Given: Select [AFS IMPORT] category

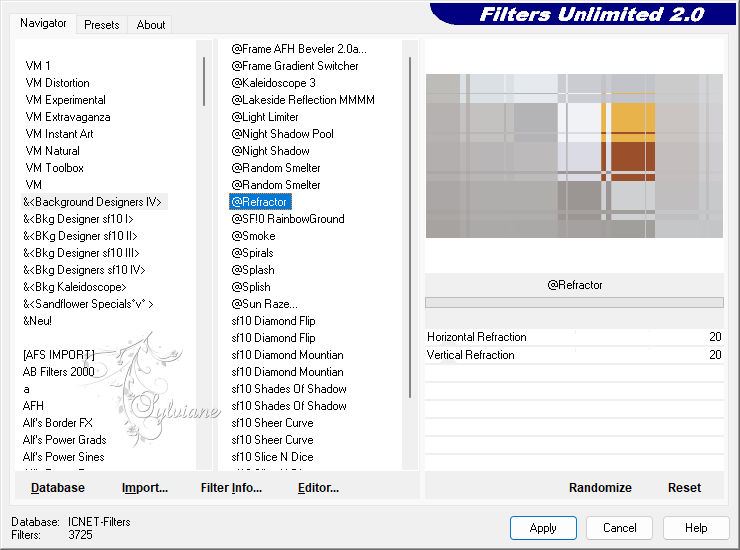Looking at the screenshot, I should [x=59, y=355].
